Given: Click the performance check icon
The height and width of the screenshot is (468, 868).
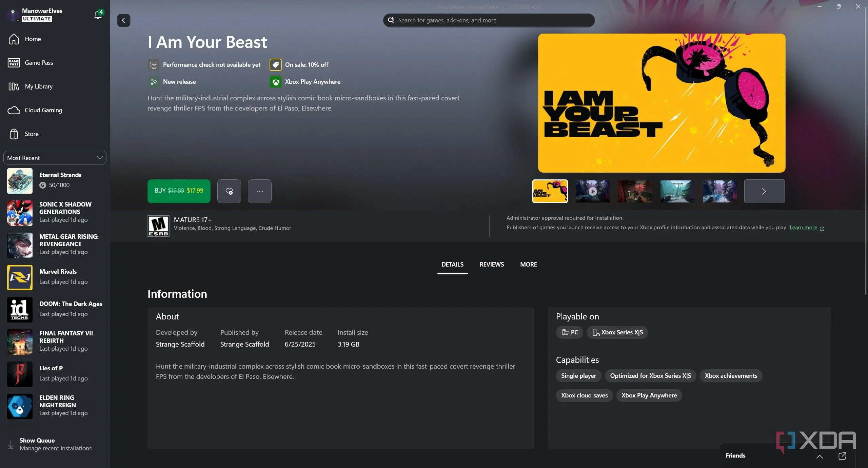Looking at the screenshot, I should pos(154,65).
